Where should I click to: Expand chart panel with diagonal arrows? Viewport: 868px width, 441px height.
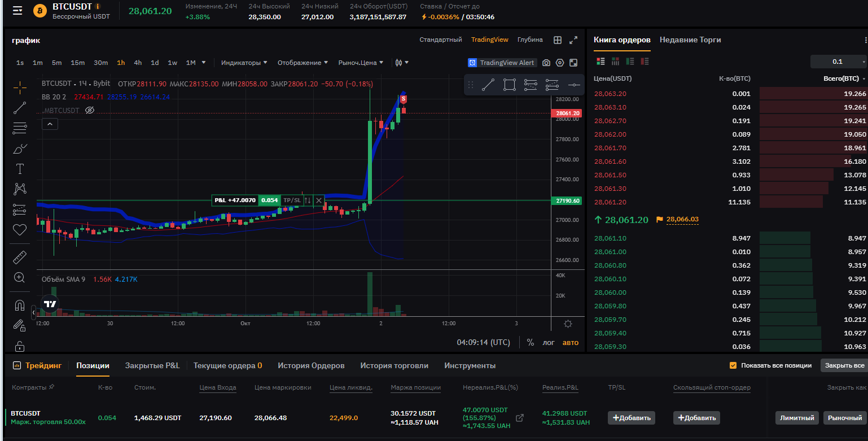click(x=573, y=40)
